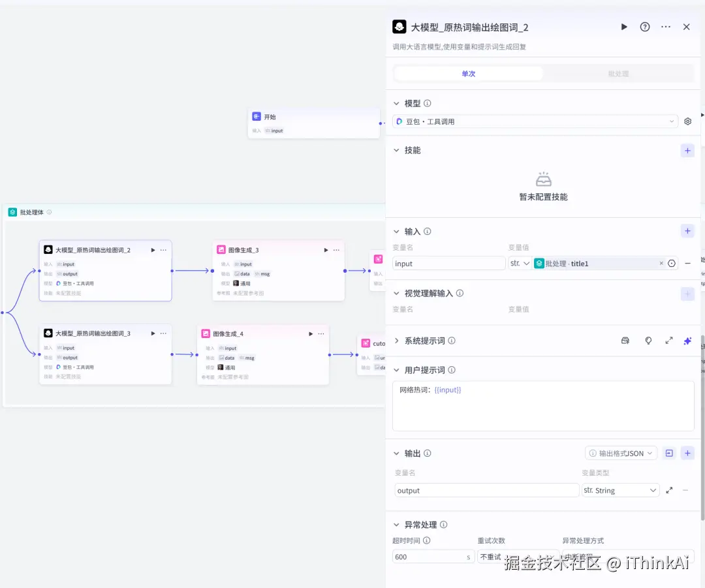Switch to 单次 tab
The image size is (705, 588).
pos(469,74)
